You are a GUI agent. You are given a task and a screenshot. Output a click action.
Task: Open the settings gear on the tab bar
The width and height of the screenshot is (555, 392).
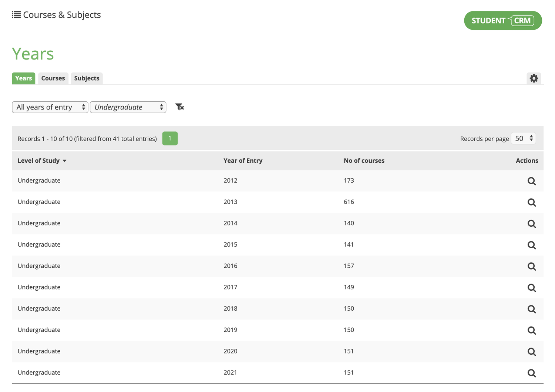(534, 78)
